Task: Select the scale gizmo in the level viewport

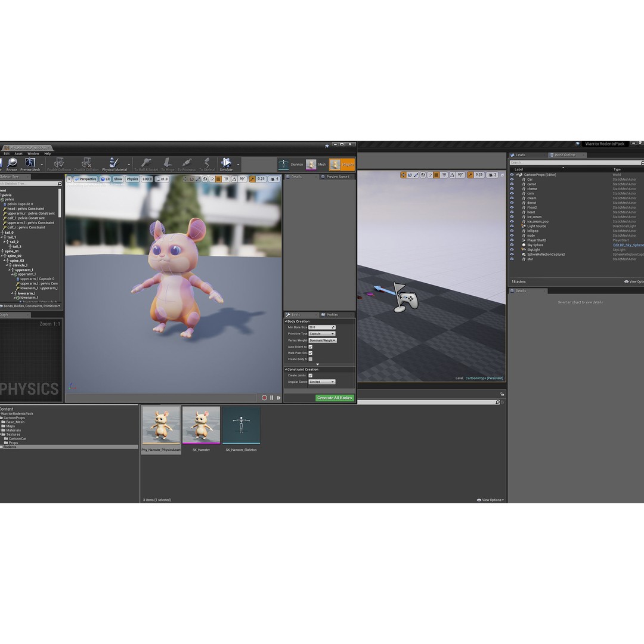Action: coord(416,175)
